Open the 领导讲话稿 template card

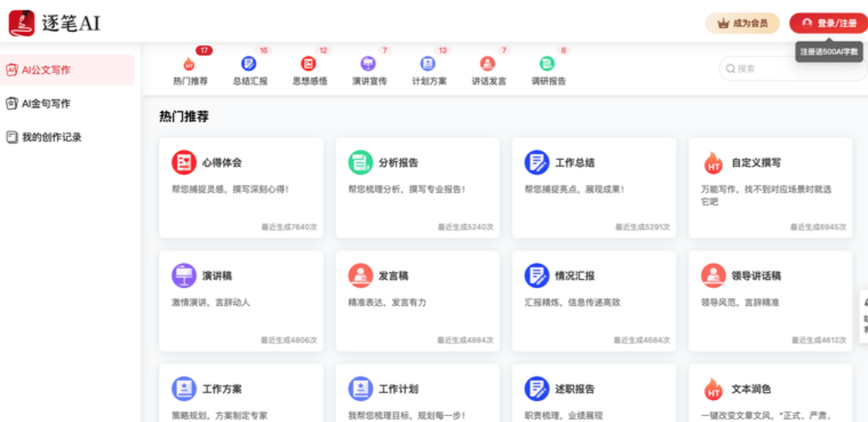pos(770,300)
